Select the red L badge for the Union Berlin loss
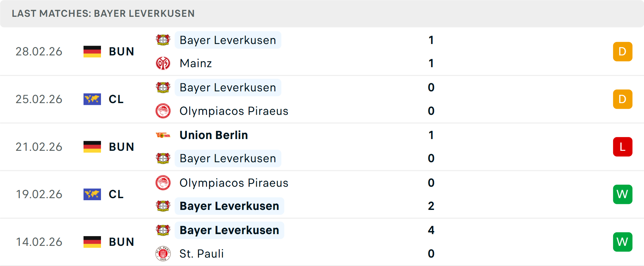The height and width of the screenshot is (266, 644). [x=623, y=147]
